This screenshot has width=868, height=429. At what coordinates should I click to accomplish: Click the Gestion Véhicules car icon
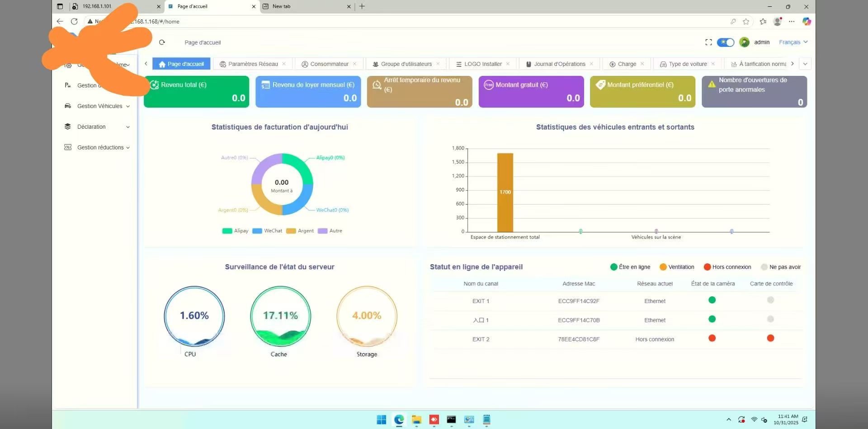pos(68,106)
